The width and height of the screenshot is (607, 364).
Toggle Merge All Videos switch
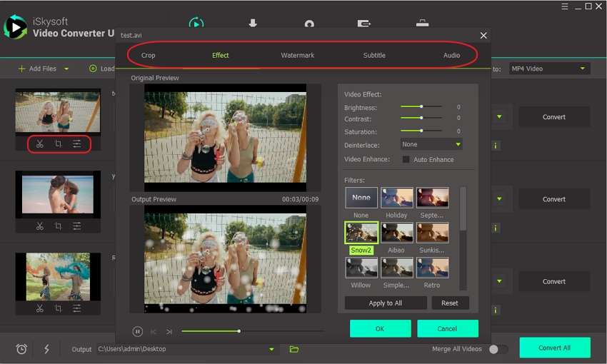[x=498, y=349]
